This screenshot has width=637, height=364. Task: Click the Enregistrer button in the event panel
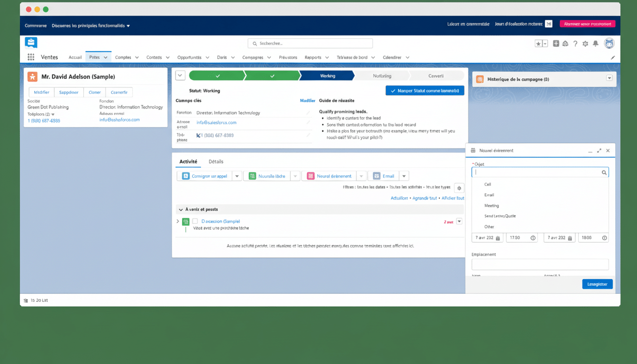tap(597, 284)
